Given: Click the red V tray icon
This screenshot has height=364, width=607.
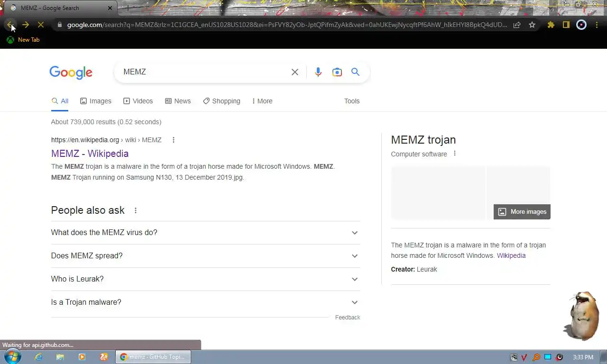Looking at the screenshot, I should (524, 357).
